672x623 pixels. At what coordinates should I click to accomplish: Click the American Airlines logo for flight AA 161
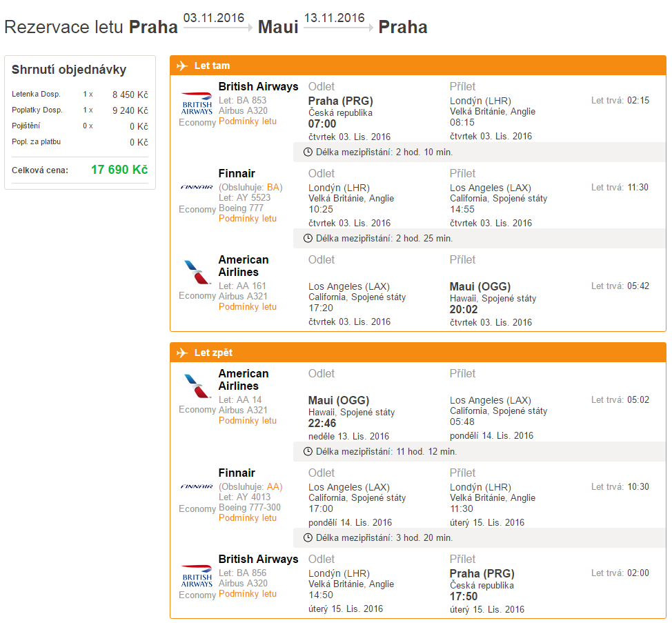[x=197, y=273]
